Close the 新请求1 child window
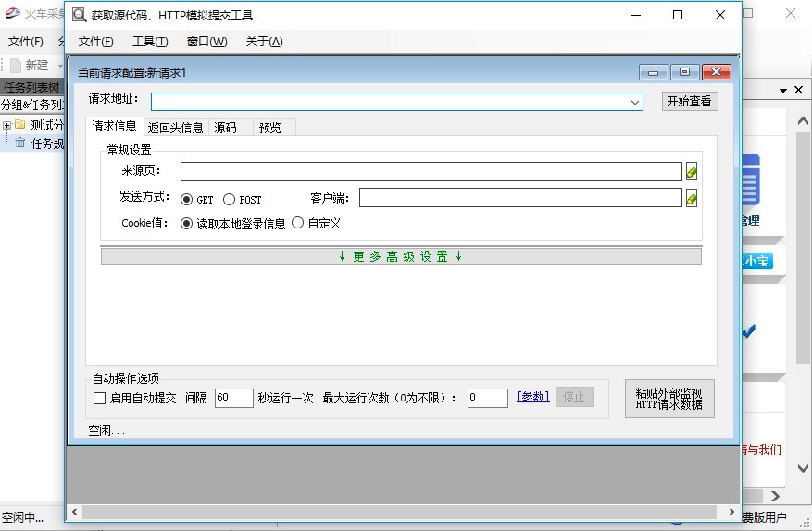 (x=717, y=72)
